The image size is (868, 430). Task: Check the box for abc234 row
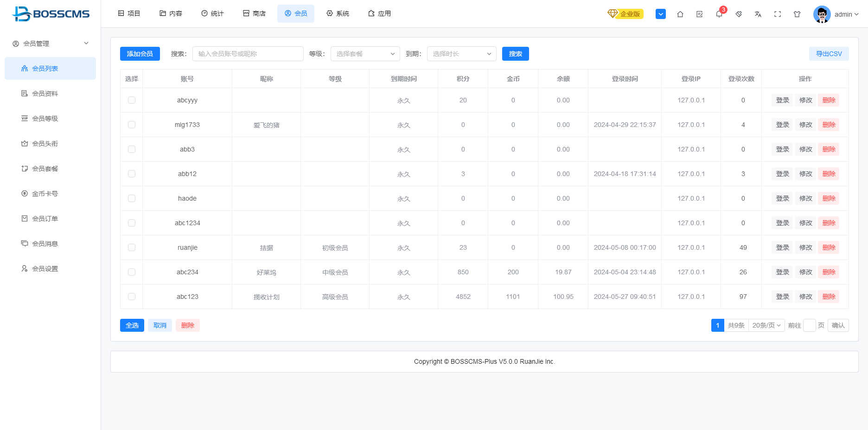click(x=132, y=272)
